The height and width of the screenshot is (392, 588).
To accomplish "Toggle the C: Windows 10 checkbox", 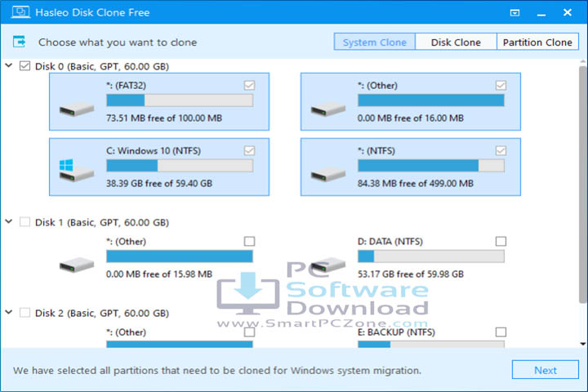I will tap(249, 151).
